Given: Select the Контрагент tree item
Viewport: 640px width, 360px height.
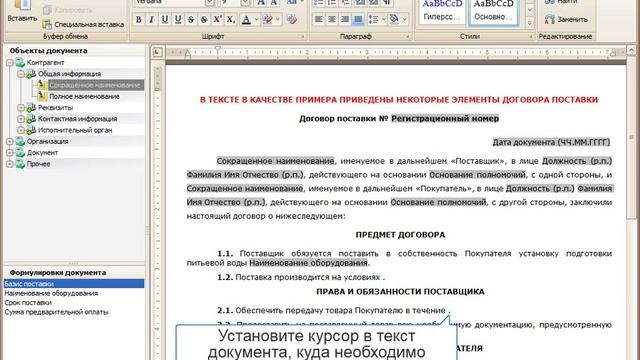Looking at the screenshot, I should pos(45,63).
